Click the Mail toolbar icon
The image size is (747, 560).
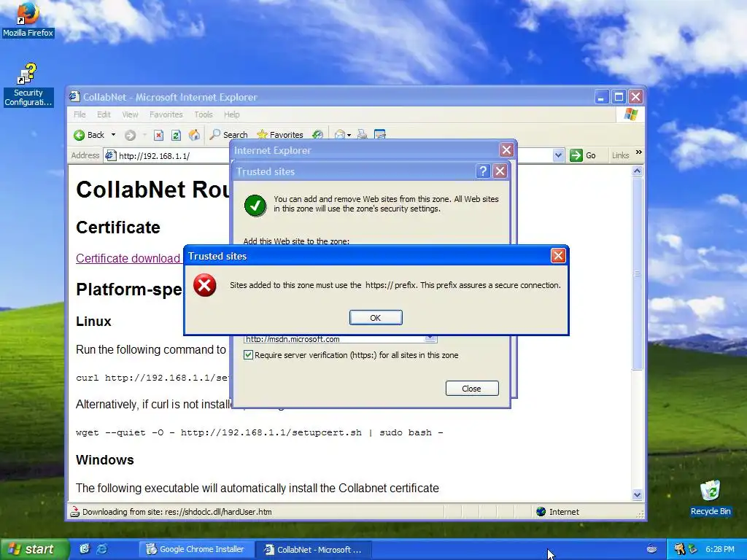(x=339, y=135)
